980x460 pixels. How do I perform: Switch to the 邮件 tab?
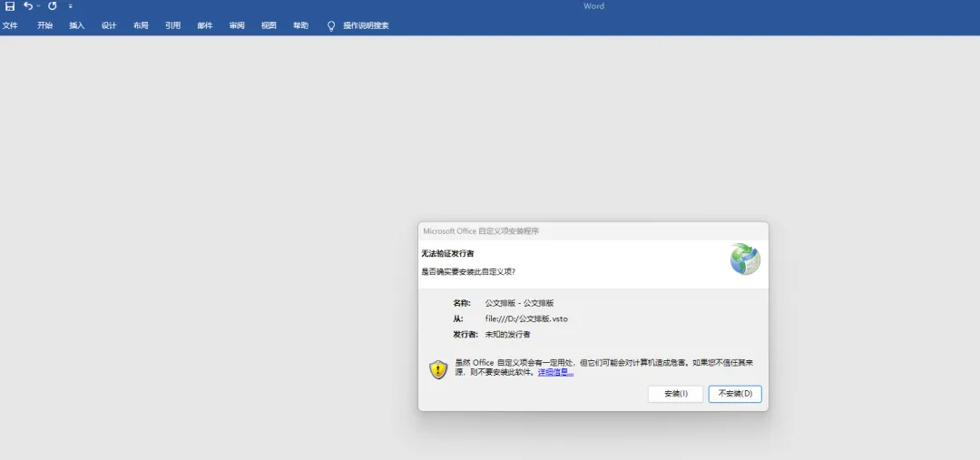205,25
